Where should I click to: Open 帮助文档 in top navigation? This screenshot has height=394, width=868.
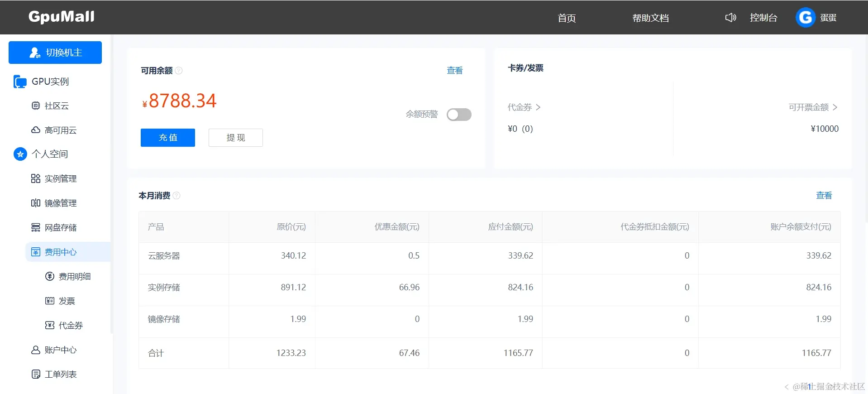coord(650,18)
